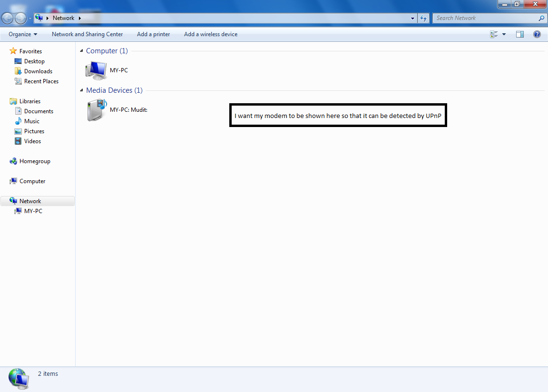Click Add a wireless device
Screen dimensions: 548x392
point(210,34)
